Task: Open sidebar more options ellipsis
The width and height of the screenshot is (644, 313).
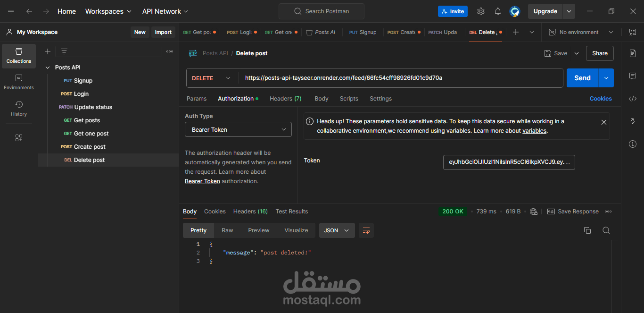Action: (x=170, y=51)
